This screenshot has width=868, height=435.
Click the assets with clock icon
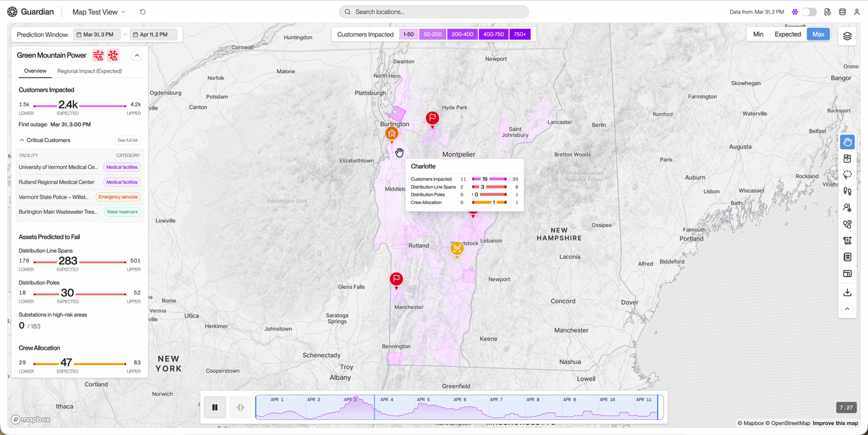847,224
